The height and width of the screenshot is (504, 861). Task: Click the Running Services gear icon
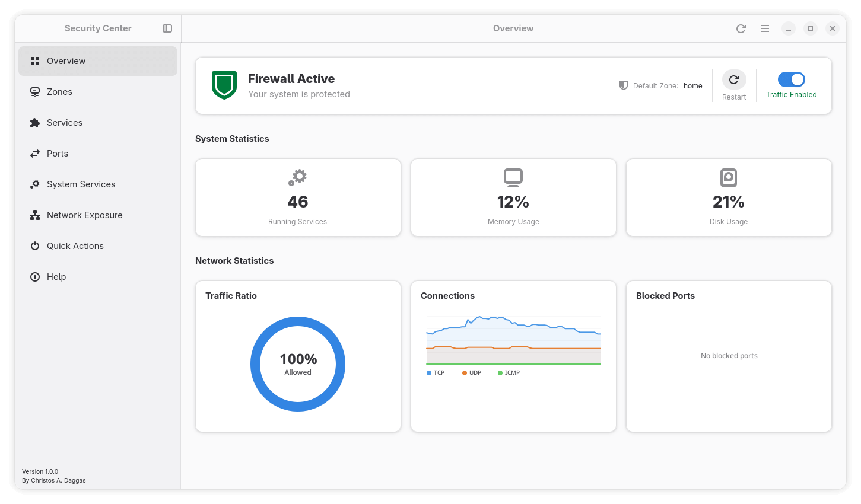pyautogui.click(x=298, y=177)
